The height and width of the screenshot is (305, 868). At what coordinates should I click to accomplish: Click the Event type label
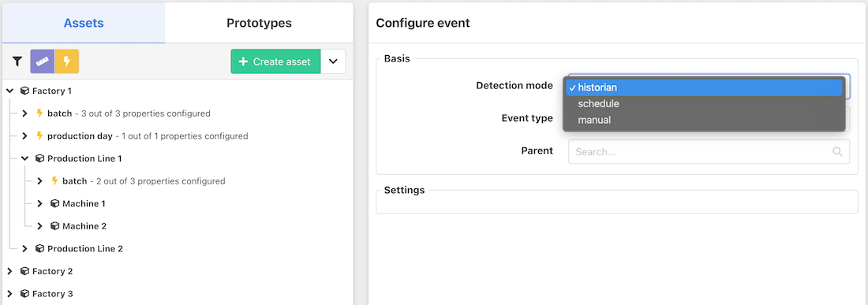click(x=527, y=118)
